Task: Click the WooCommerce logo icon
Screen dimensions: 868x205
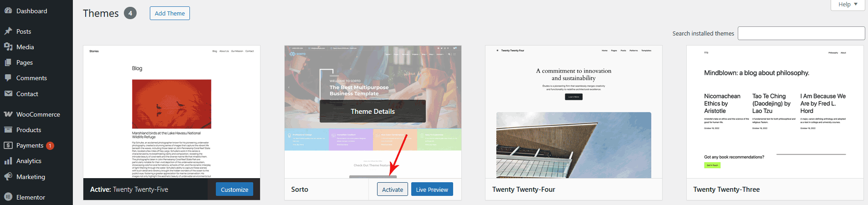Action: point(8,114)
